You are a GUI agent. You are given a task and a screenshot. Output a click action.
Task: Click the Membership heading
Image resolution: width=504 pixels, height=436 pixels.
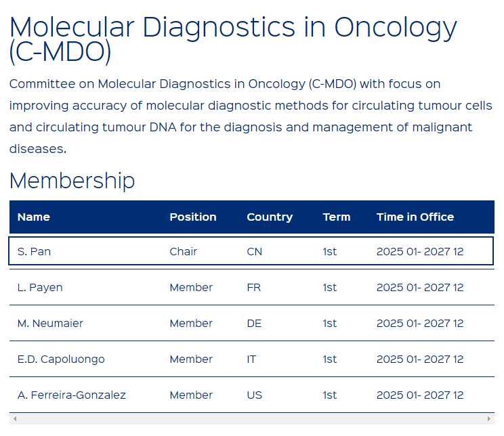click(x=72, y=181)
